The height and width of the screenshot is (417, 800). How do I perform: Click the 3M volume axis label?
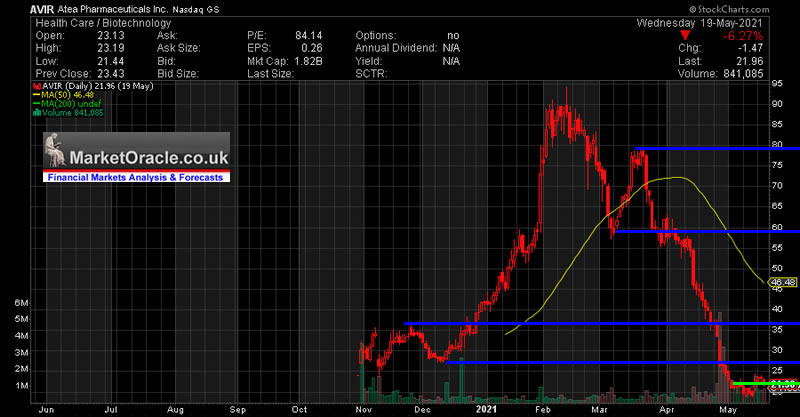pyautogui.click(x=21, y=353)
